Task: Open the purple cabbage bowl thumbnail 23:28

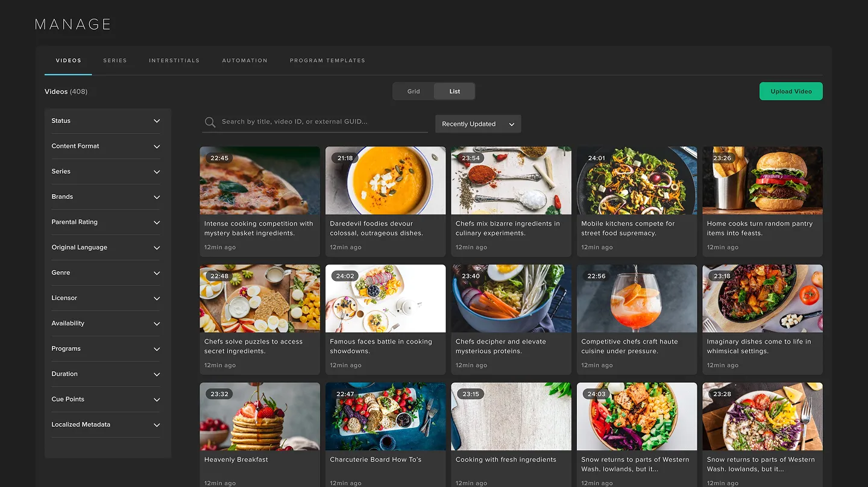Action: (763, 416)
